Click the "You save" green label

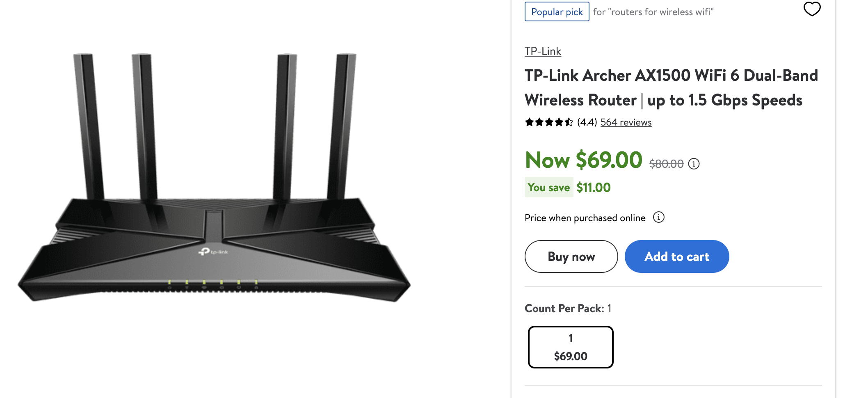point(548,188)
